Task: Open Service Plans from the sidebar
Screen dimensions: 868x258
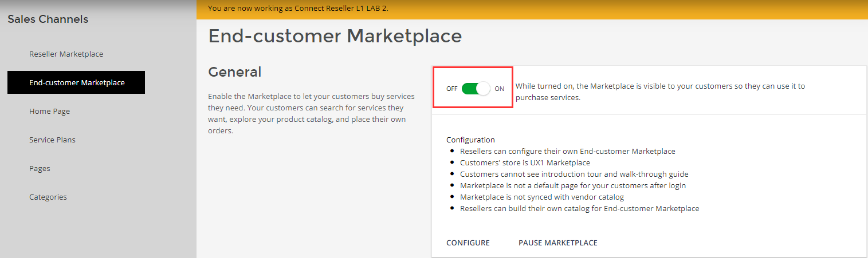Action: tap(52, 140)
